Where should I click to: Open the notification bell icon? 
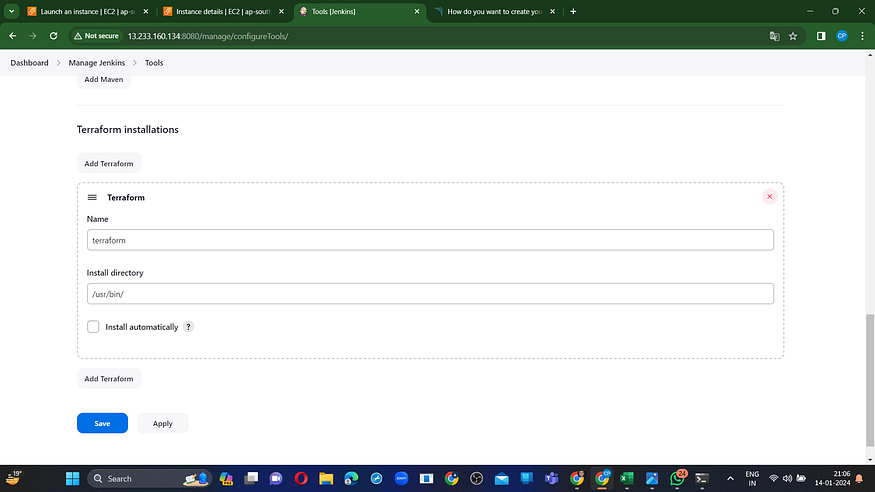[x=859, y=479]
